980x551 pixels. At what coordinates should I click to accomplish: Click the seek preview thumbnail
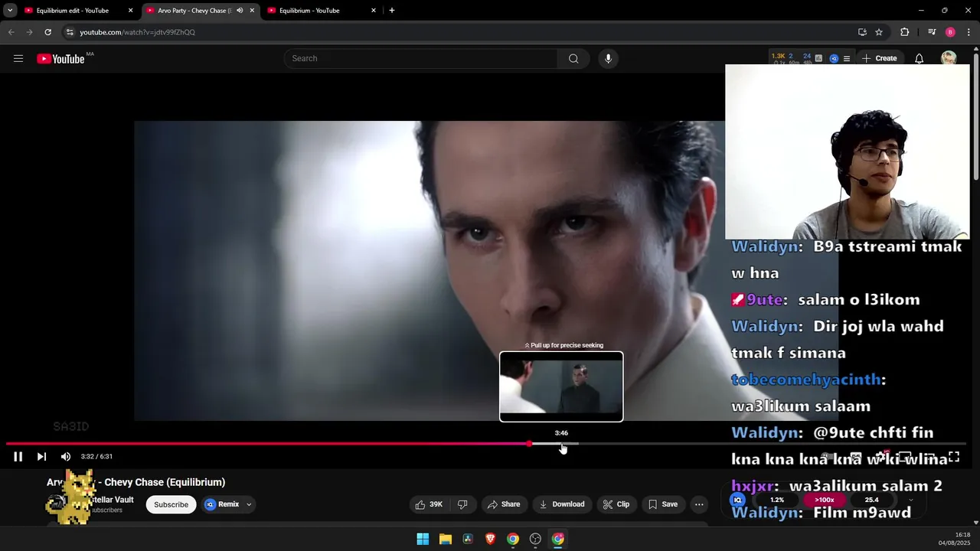click(561, 386)
